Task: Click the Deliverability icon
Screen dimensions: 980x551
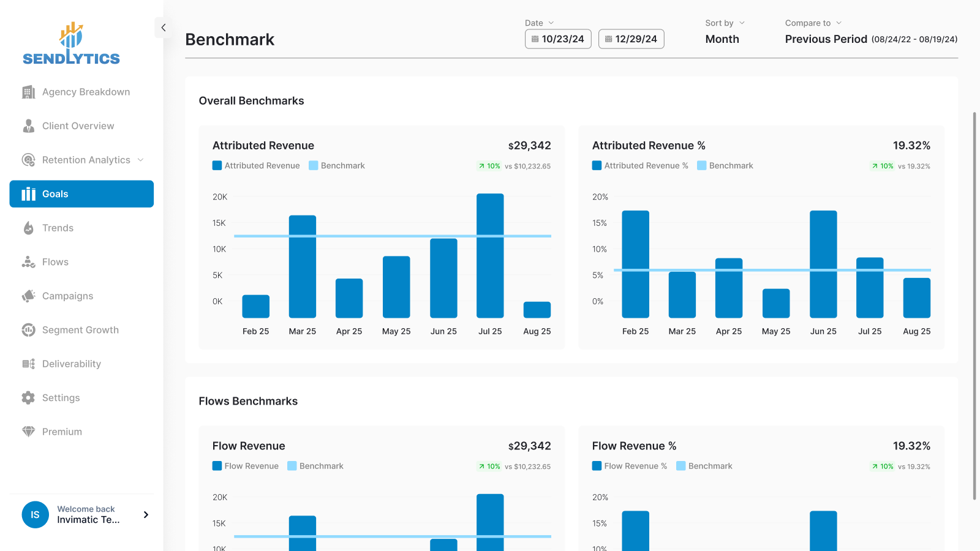Action: pyautogui.click(x=28, y=364)
